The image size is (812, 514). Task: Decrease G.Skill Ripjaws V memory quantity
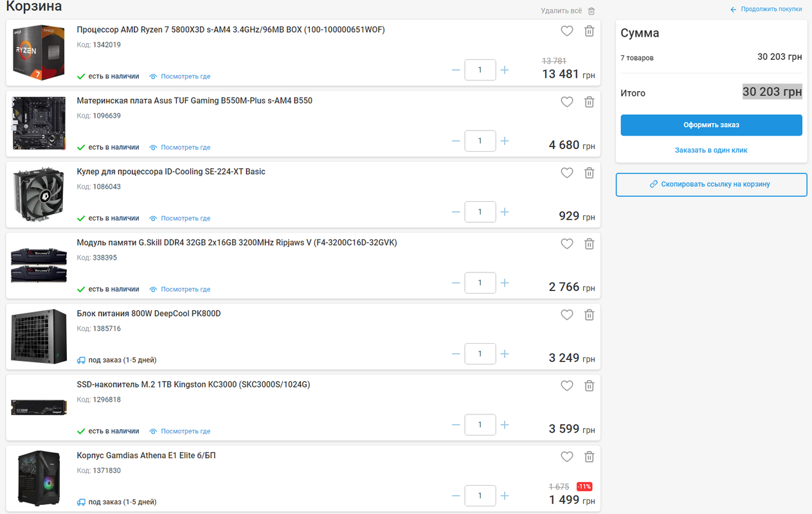pyautogui.click(x=456, y=283)
